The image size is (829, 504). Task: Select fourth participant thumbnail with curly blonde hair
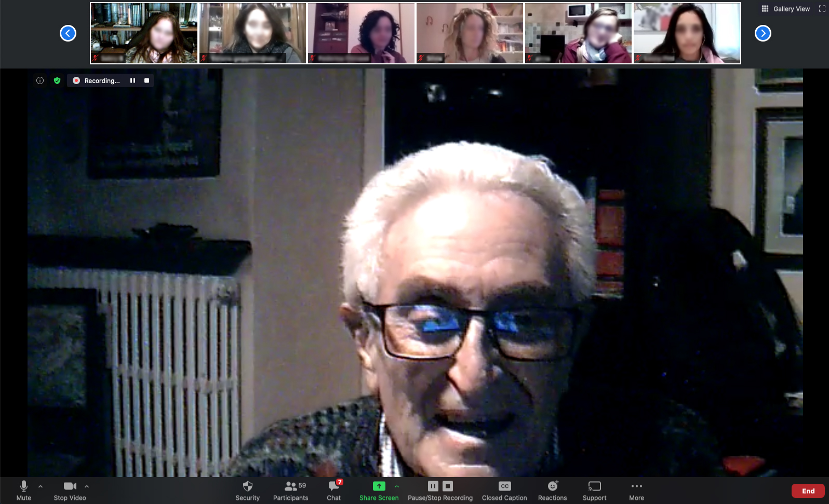coord(470,33)
